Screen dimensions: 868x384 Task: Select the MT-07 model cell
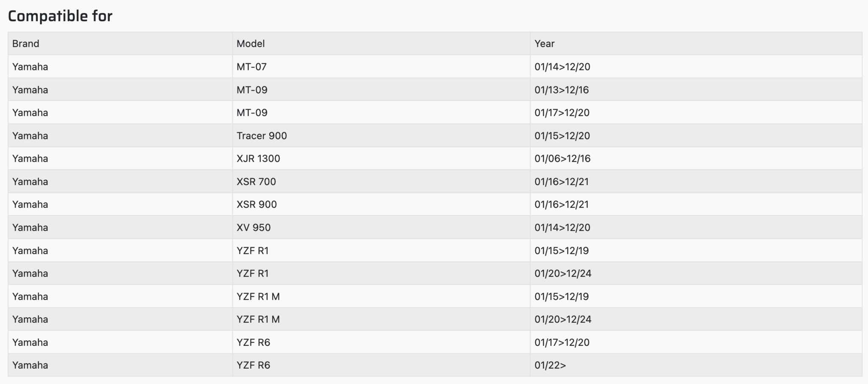coord(251,67)
